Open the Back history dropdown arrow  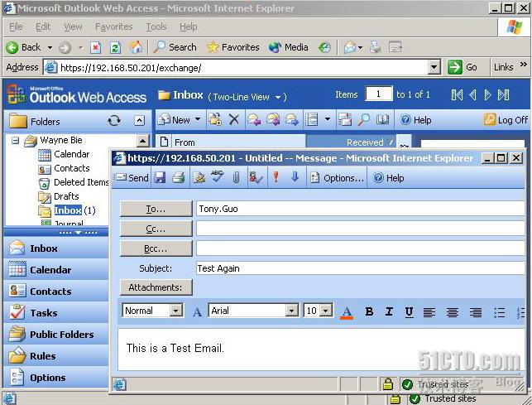(50, 47)
